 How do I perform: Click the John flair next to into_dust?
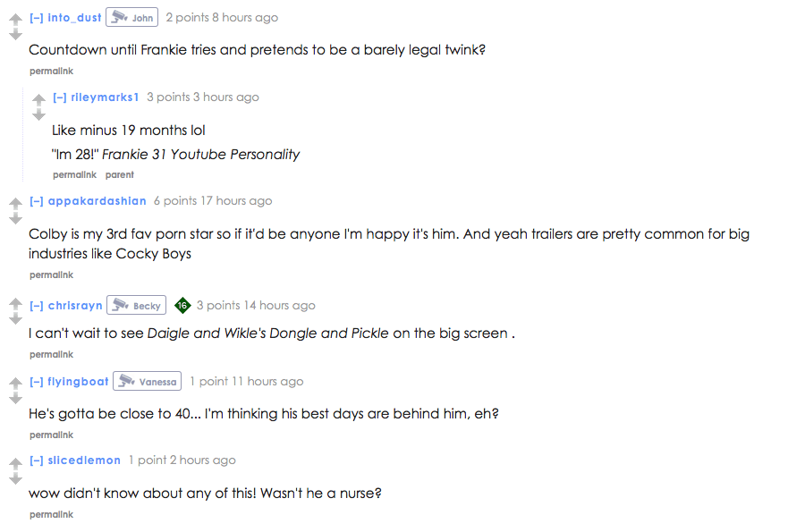pyautogui.click(x=132, y=18)
